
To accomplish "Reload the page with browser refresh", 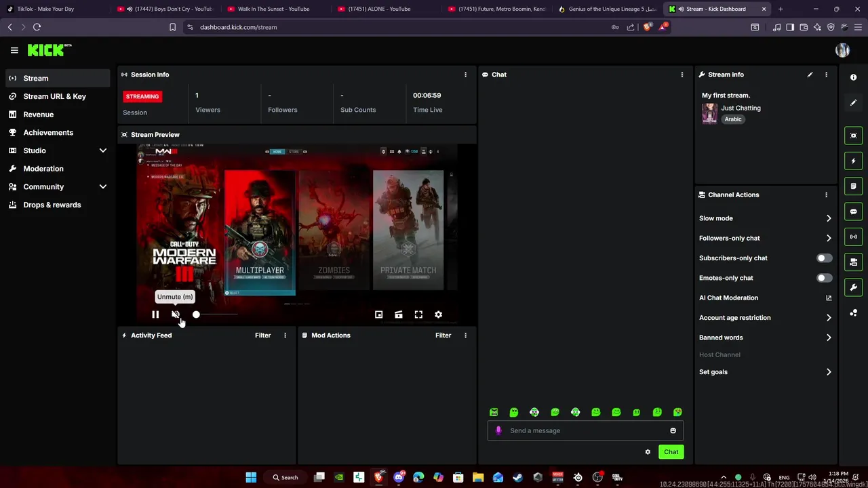I will [37, 27].
